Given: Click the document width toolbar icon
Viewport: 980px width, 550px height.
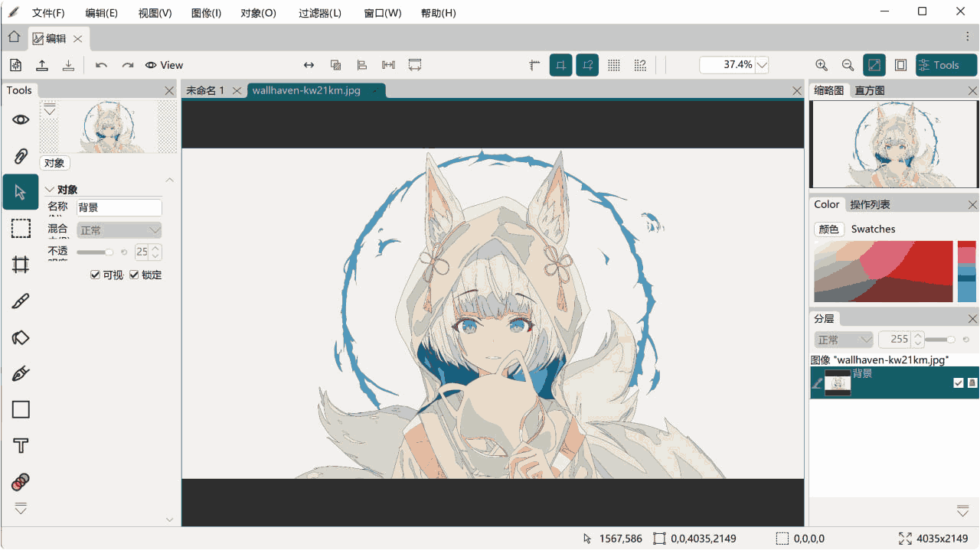Looking at the screenshot, I should click(x=415, y=65).
